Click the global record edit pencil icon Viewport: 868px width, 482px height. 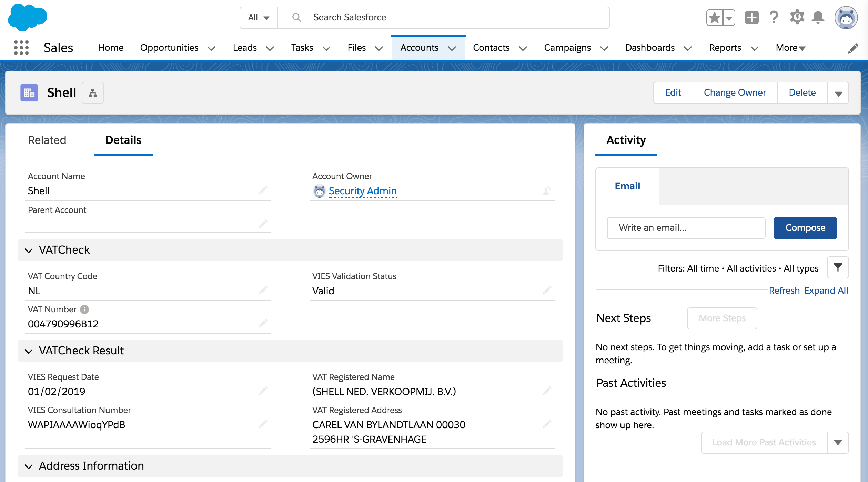854,48
